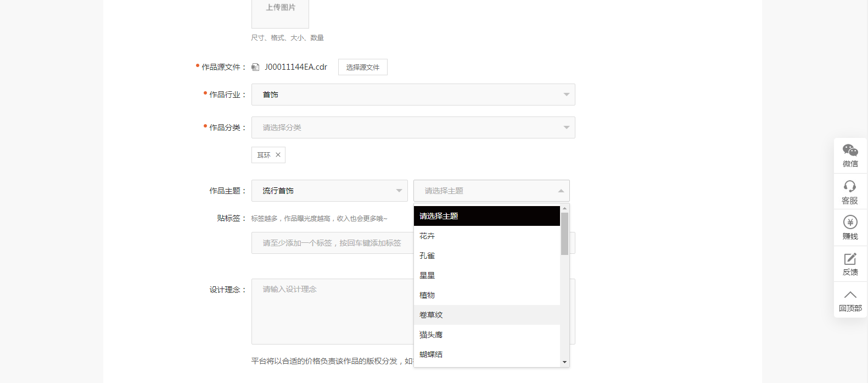Open the earn money (赚钱) yen icon
The height and width of the screenshot is (383, 868).
[850, 227]
